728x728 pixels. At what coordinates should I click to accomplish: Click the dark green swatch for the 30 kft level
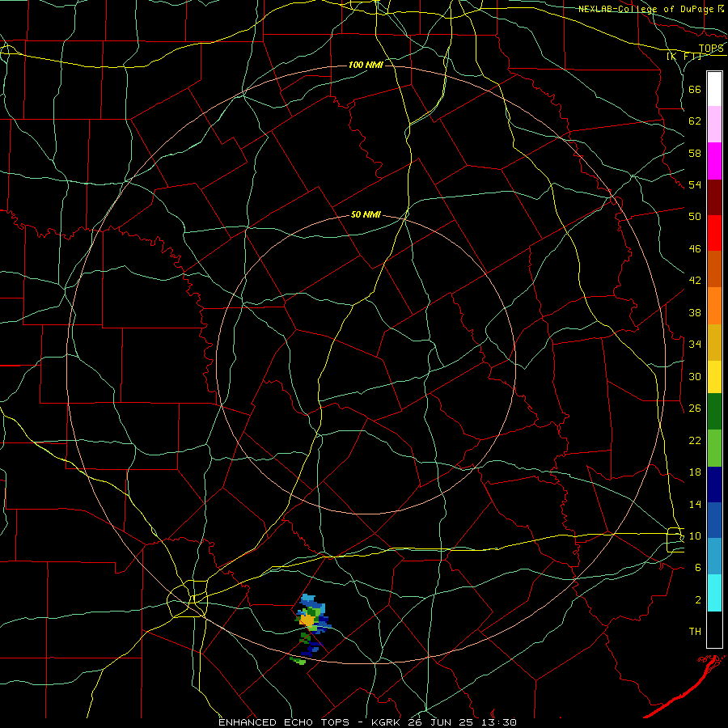point(714,412)
